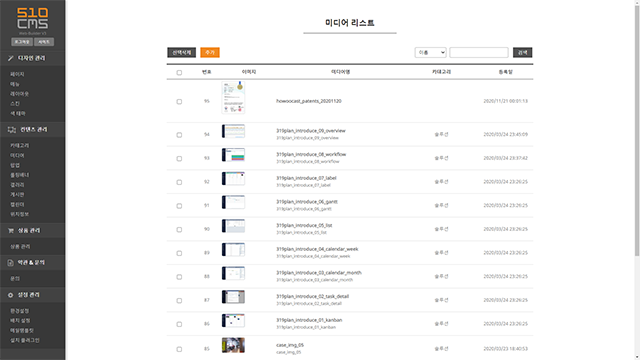Open 메일템플릿 in the sidebar
640x360 pixels.
[x=22, y=331]
